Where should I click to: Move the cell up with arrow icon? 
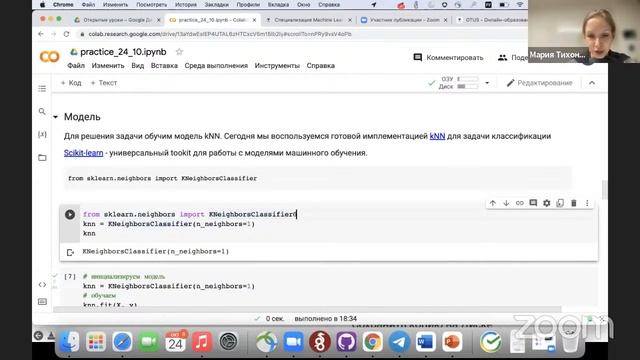pos(493,203)
